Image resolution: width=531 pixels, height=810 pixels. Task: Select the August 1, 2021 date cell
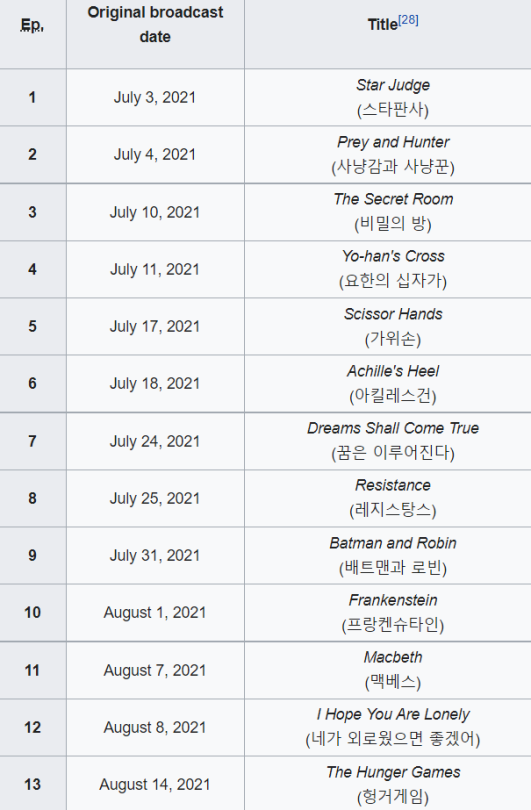(x=155, y=613)
